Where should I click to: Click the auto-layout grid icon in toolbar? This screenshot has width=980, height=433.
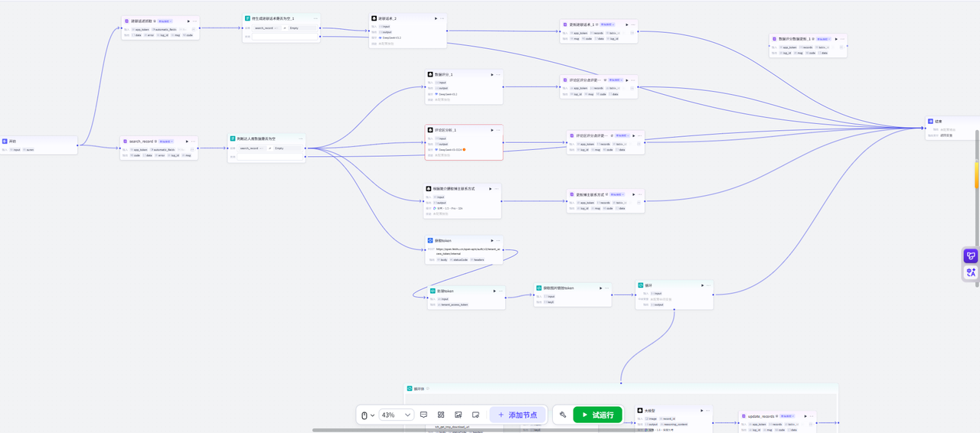[441, 415]
